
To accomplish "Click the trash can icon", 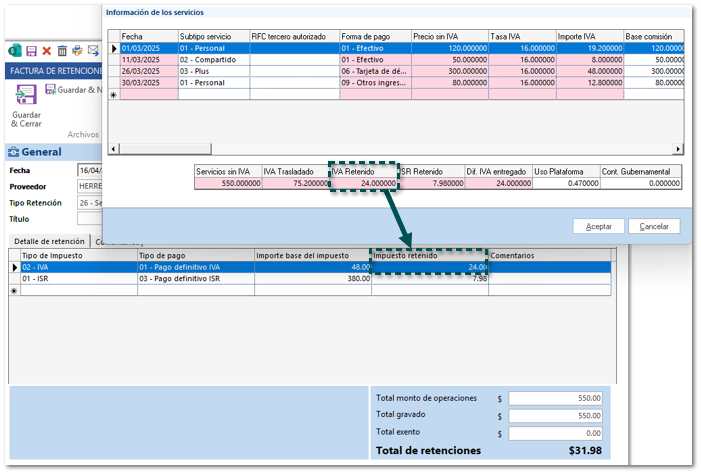I will coord(62,50).
